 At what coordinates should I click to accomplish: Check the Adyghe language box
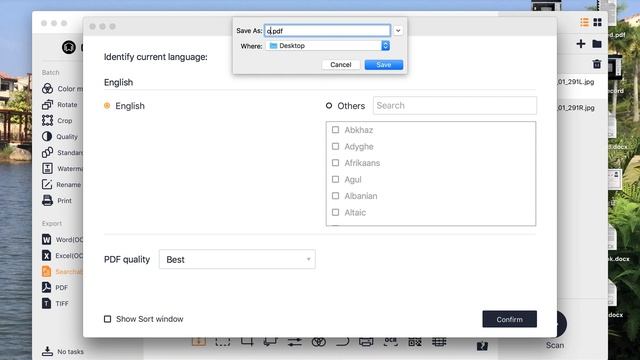[x=336, y=146]
